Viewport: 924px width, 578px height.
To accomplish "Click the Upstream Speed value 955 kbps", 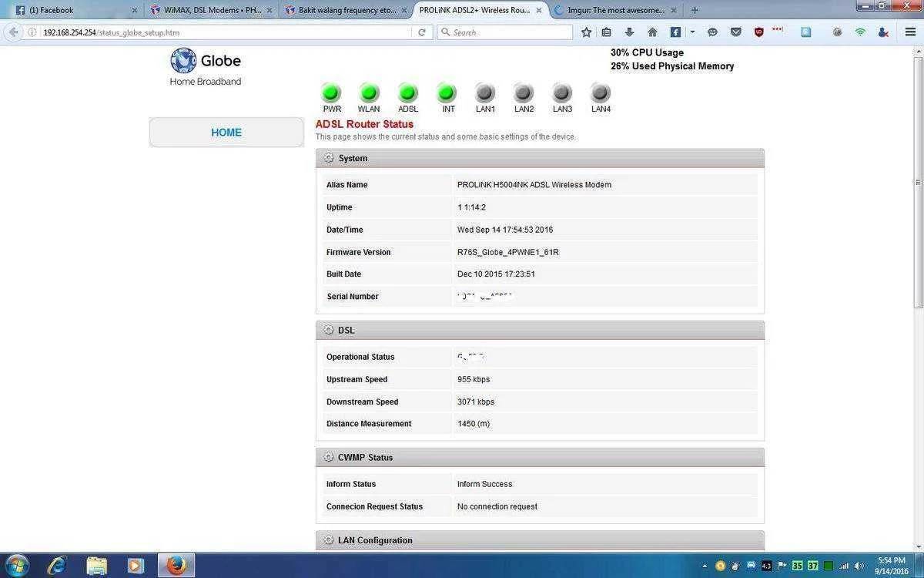I will point(474,379).
